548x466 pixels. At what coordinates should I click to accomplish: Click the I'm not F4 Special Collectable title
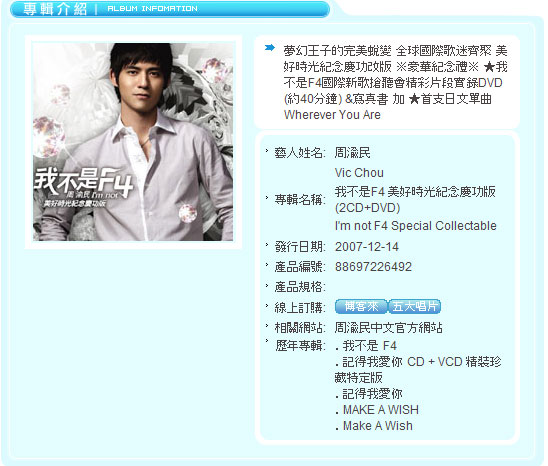[416, 226]
